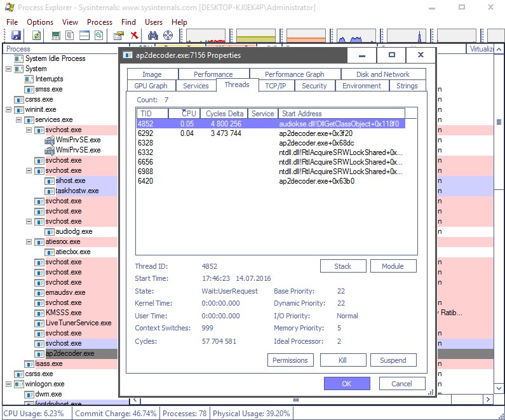Click the DLL/Handle view toolbar icon
505x420 pixels.
click(x=99, y=35)
